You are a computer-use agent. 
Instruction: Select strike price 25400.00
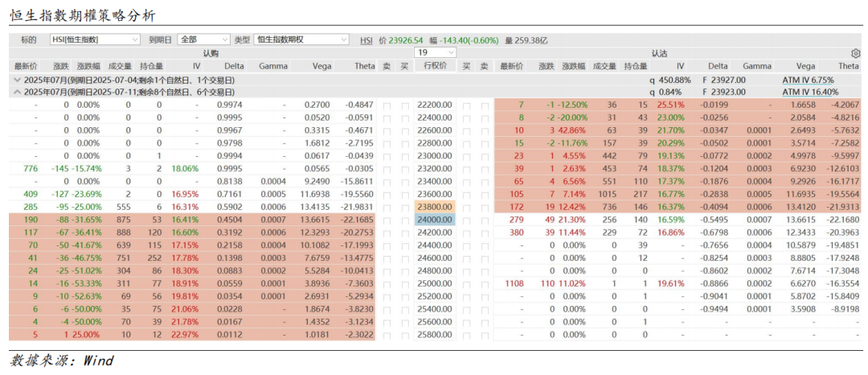pos(435,308)
